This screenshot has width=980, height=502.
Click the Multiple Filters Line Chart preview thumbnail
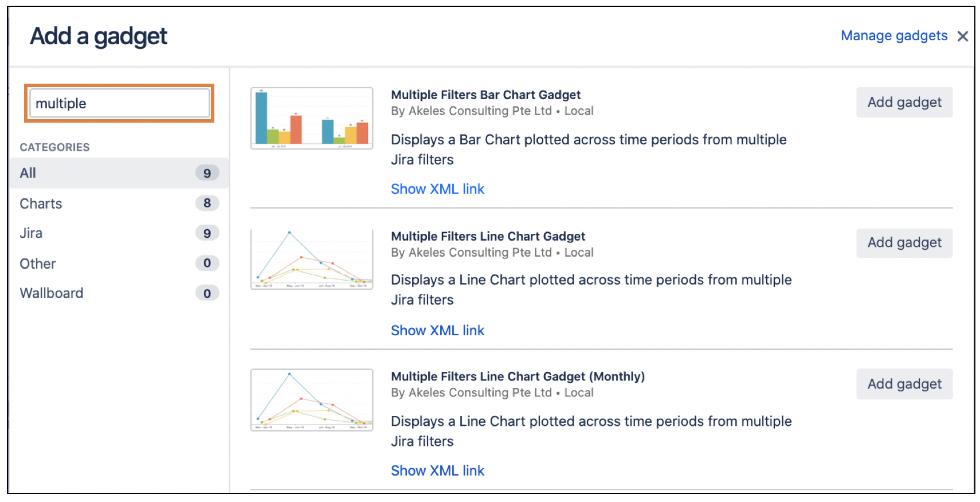coord(311,258)
